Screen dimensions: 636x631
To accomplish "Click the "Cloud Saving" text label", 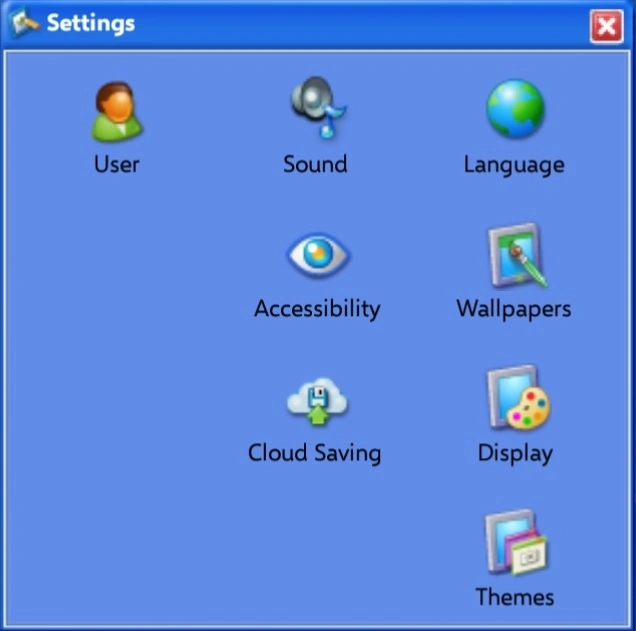I will 314,453.
